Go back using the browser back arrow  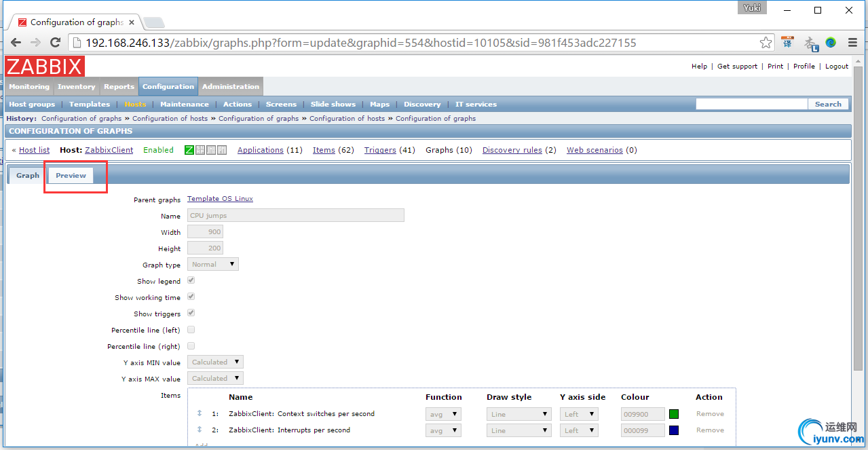[x=16, y=43]
